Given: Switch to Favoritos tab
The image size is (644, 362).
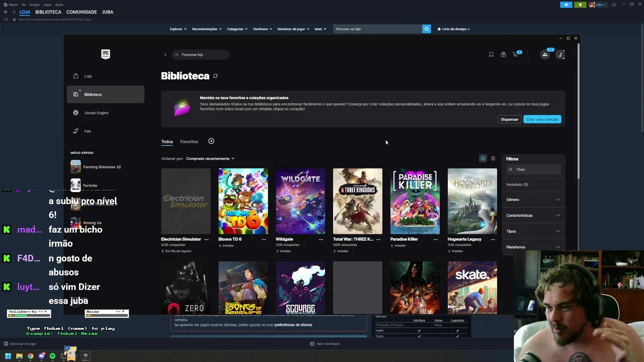Looking at the screenshot, I should [189, 142].
